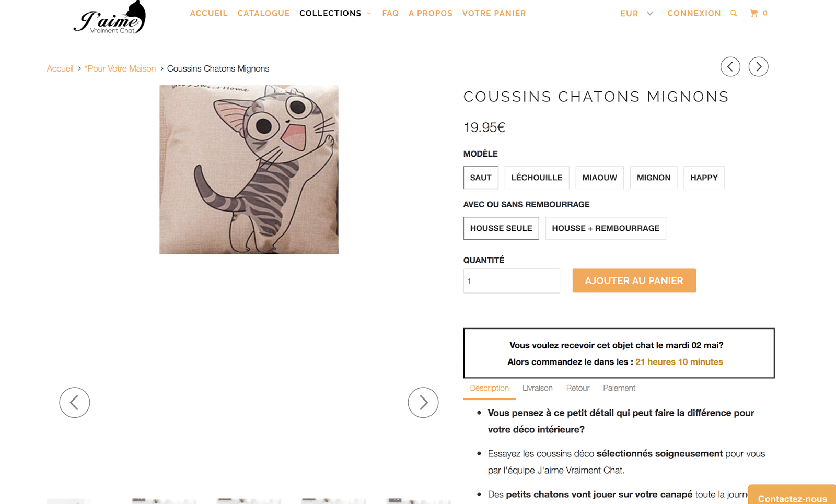
Task: Choose the Miaouw model option
Action: click(x=599, y=178)
